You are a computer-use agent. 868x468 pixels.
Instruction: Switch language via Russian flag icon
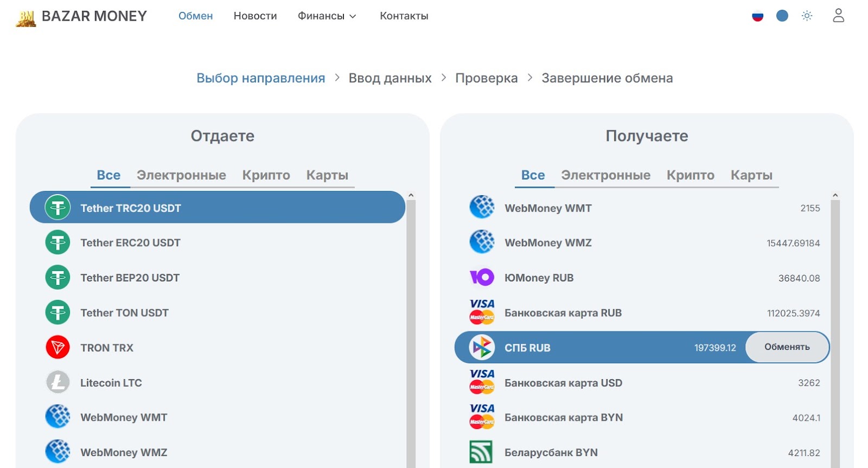757,16
